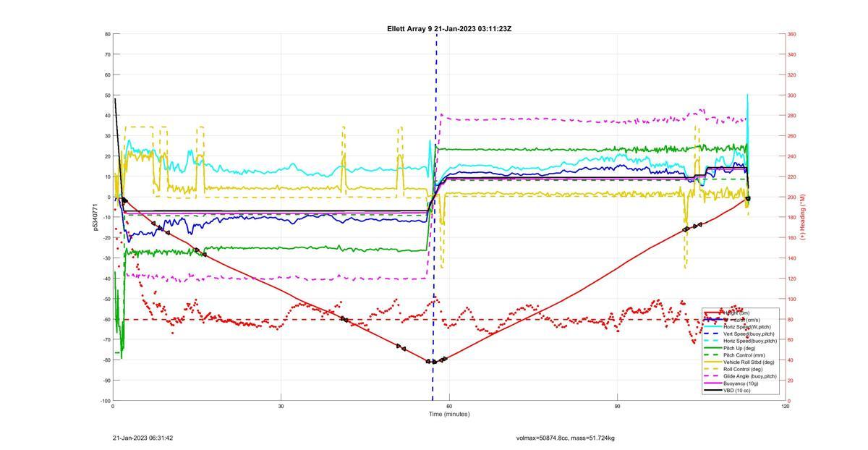Click the magenta line swatch beside 'Buoyancy (10g)'
This screenshot has height=450, width=868.
point(712,383)
